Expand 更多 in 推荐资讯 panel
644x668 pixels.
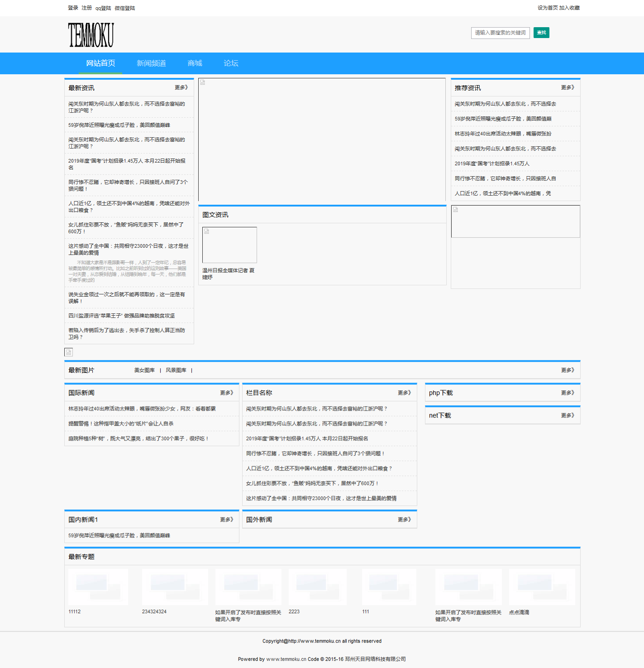(x=567, y=87)
